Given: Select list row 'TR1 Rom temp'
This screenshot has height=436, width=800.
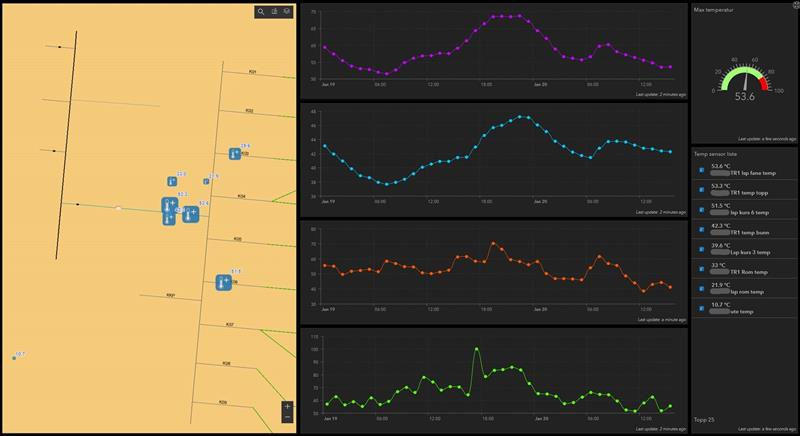Looking at the screenshot, I should point(744,269).
